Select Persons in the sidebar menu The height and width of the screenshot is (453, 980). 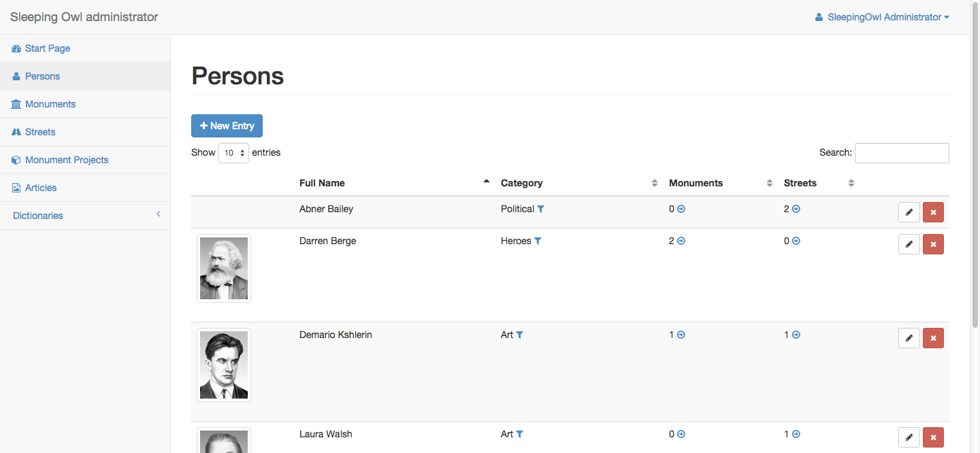click(x=85, y=76)
